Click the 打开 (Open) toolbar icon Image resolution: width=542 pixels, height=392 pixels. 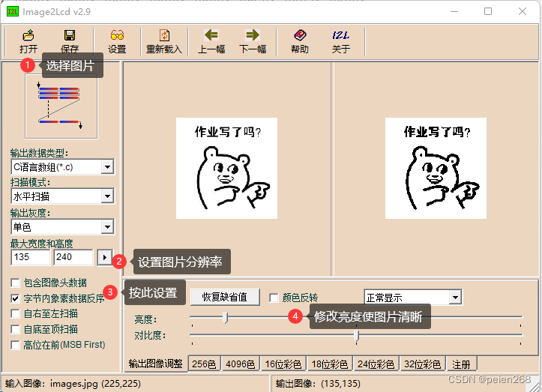(28, 35)
